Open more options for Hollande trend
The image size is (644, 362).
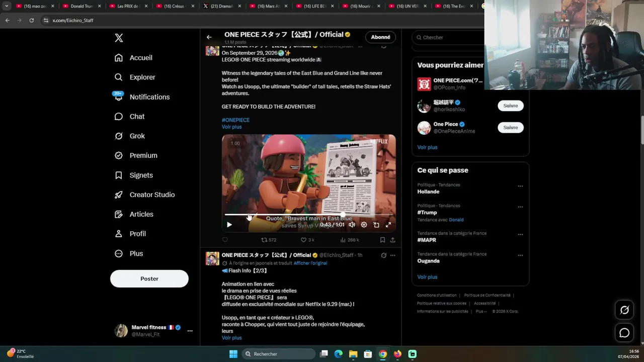520,186
